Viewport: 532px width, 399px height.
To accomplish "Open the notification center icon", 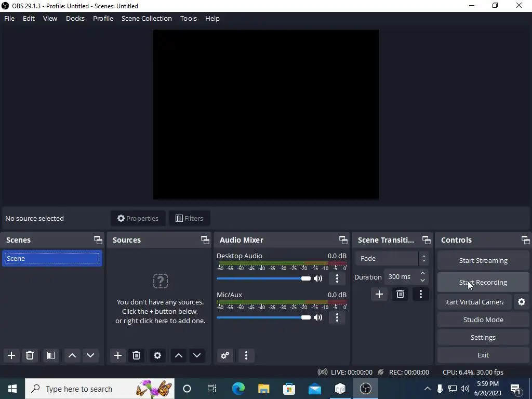I will 516,389.
